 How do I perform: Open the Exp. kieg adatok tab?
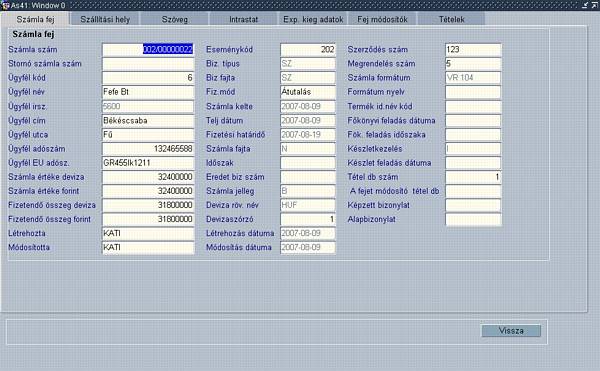pos(313,19)
